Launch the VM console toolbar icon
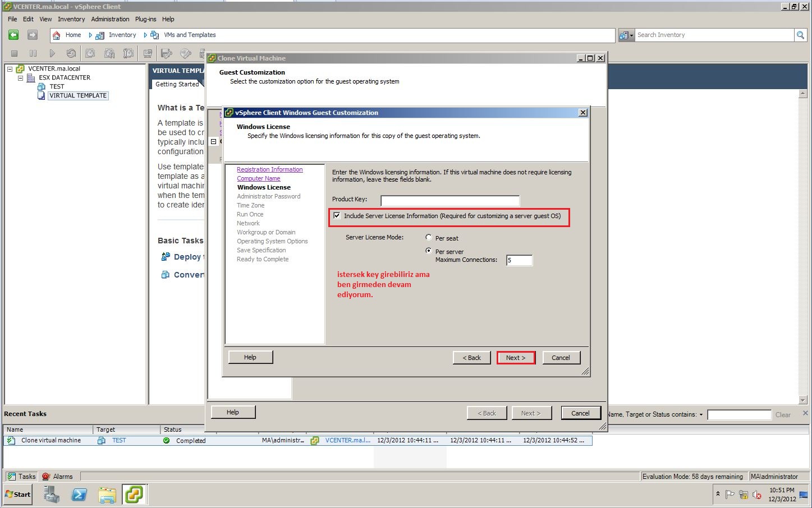The image size is (812, 508). point(148,53)
